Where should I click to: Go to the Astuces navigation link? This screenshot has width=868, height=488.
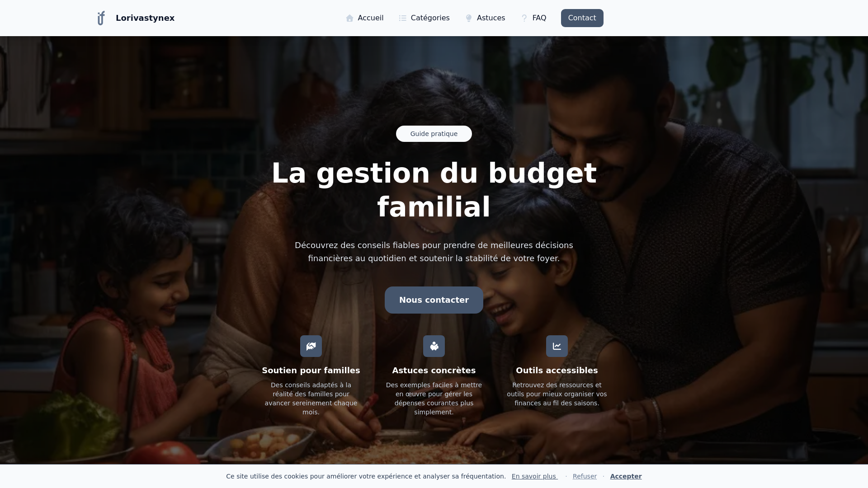pos(485,18)
